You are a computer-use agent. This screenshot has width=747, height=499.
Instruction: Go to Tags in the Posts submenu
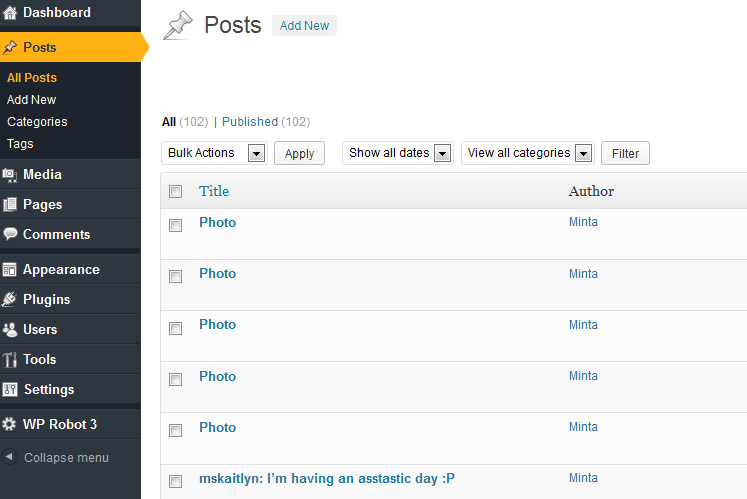coord(20,144)
